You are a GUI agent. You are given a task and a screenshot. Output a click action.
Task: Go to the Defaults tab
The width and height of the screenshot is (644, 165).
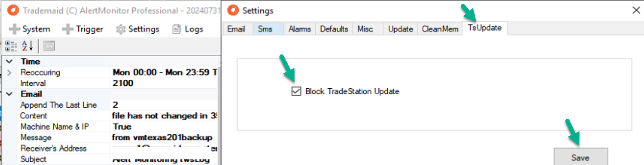coord(334,29)
